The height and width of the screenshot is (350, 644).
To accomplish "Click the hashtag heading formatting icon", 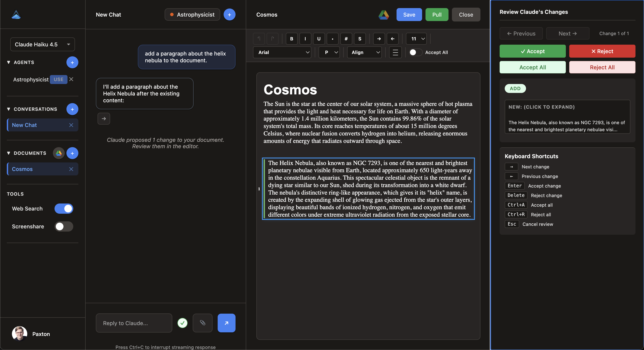I will [346, 39].
